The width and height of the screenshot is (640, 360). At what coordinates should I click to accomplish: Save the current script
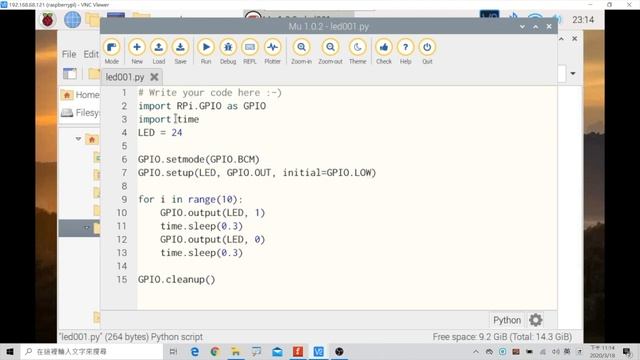tap(180, 51)
